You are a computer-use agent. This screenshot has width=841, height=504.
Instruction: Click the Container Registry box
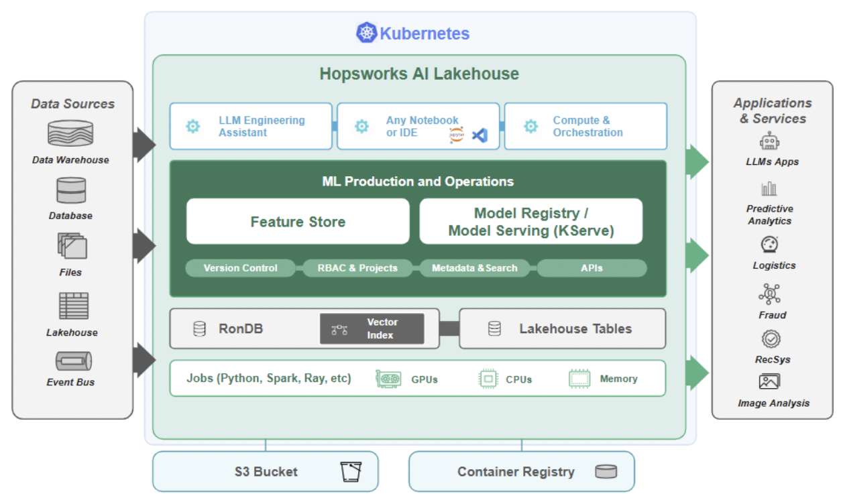click(x=521, y=472)
